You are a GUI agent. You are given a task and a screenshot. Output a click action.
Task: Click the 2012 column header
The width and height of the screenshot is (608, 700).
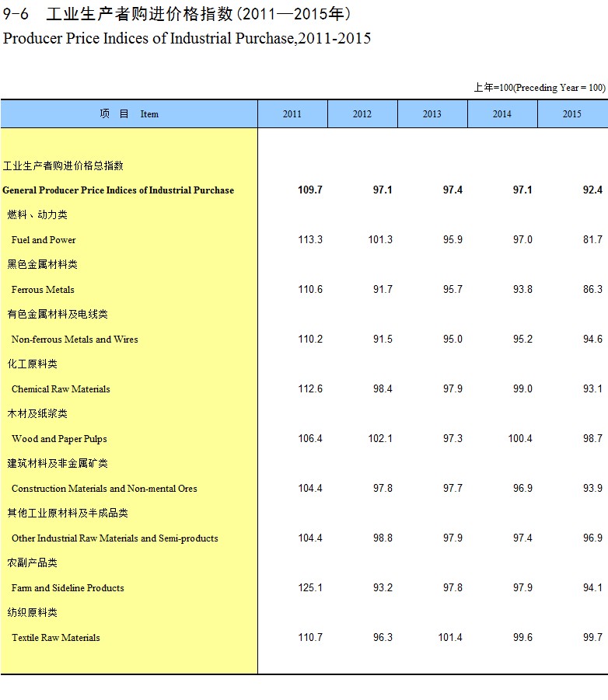coord(362,114)
